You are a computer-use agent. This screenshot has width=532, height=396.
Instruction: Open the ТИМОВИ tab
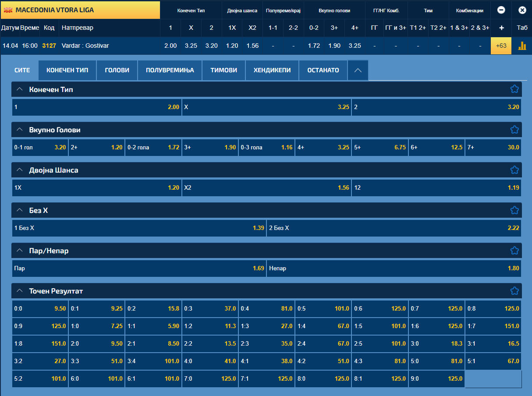point(224,70)
